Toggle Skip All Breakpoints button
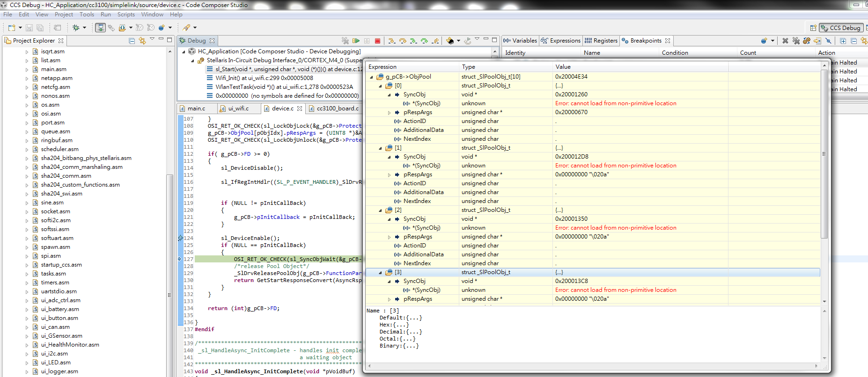Screen dimensions: 868x377 828,41
